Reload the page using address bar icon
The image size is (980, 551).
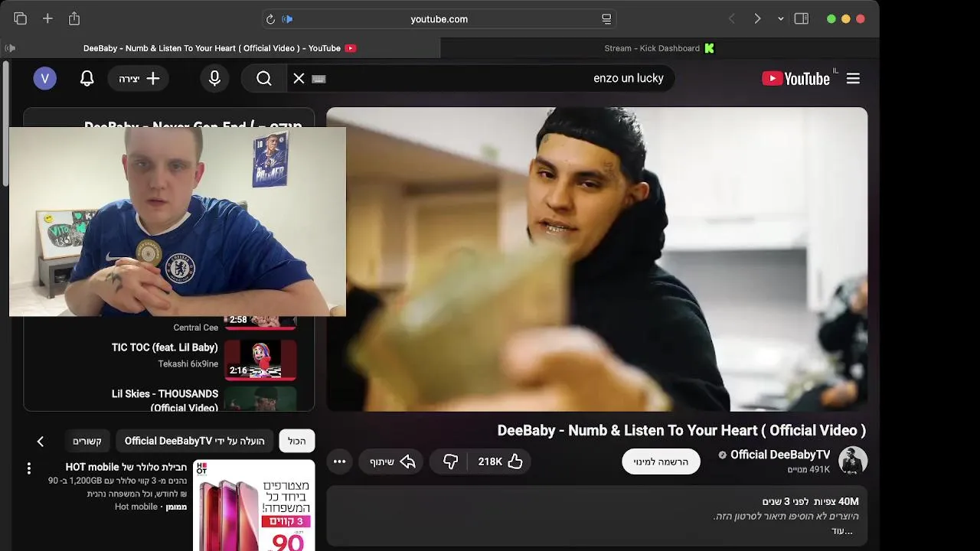pos(270,19)
